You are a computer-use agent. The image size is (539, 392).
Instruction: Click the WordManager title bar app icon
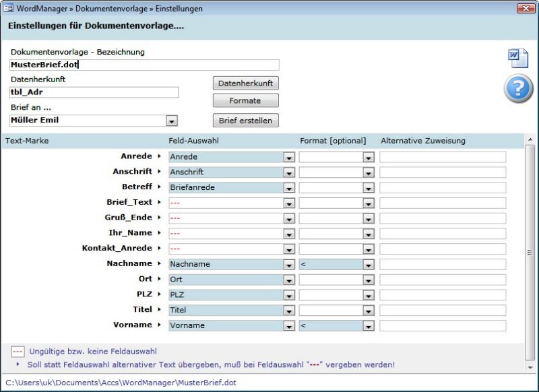point(9,9)
